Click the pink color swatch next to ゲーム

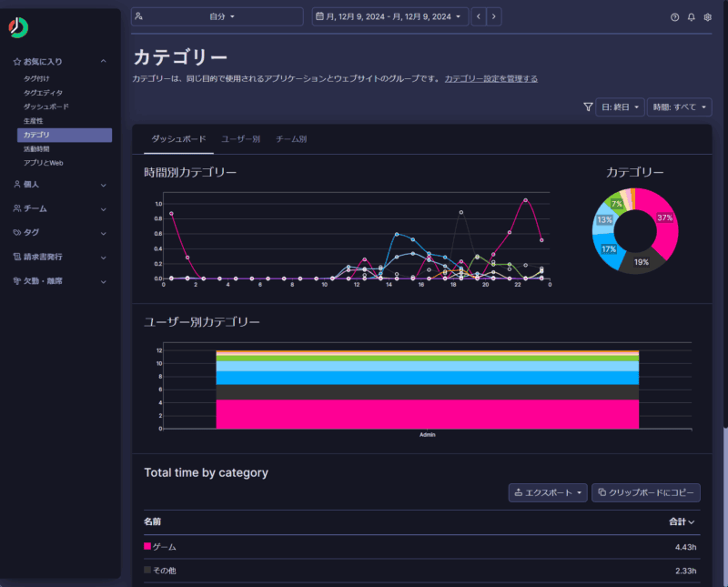coord(147,547)
